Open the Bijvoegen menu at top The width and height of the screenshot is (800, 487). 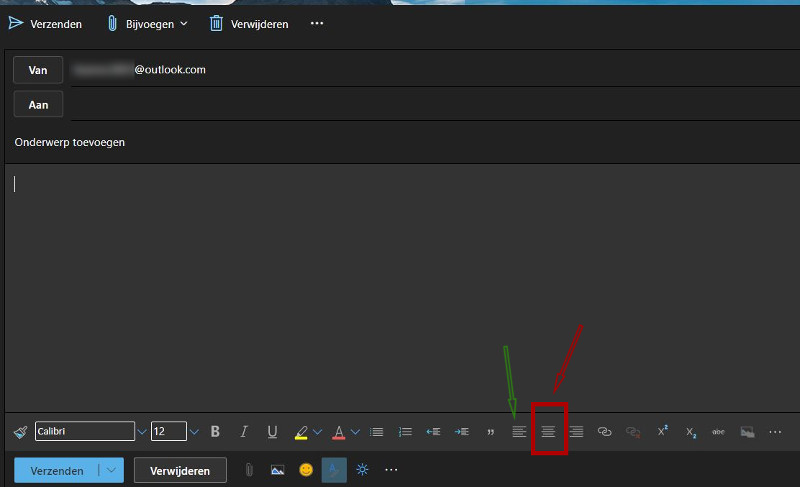pos(148,24)
